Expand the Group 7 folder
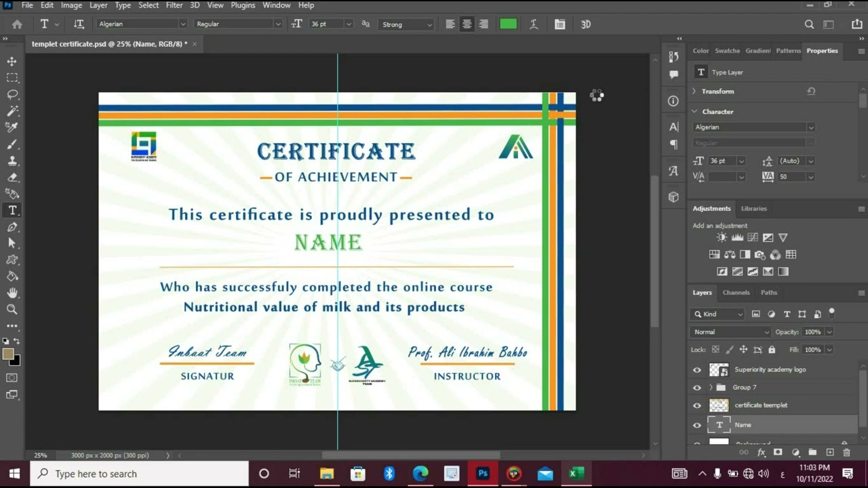This screenshot has height=488, width=868. [x=711, y=387]
